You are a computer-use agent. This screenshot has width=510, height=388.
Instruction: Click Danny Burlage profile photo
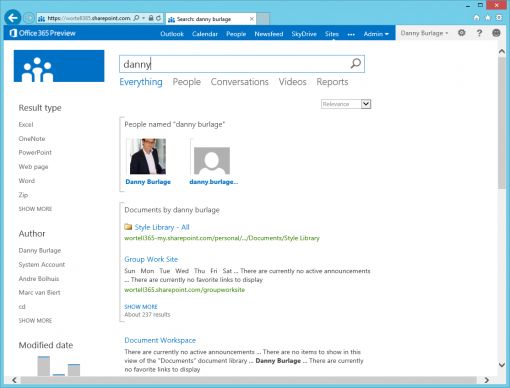point(148,156)
